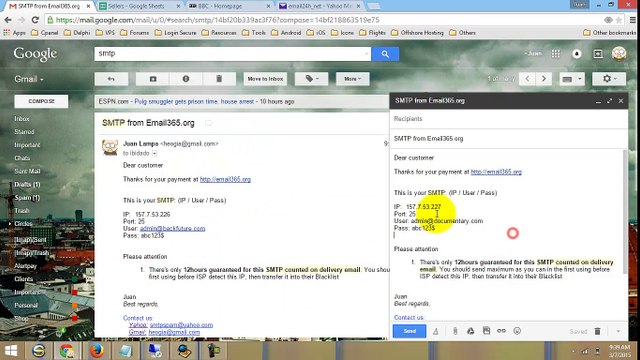The image size is (640, 360).
Task: Open Starred folder
Action: (x=24, y=132)
